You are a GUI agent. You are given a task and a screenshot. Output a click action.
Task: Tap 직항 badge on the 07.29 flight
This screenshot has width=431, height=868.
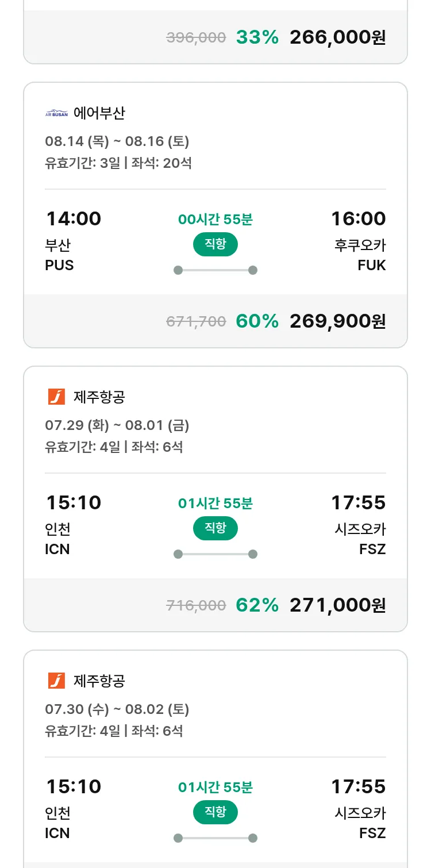coord(215,528)
